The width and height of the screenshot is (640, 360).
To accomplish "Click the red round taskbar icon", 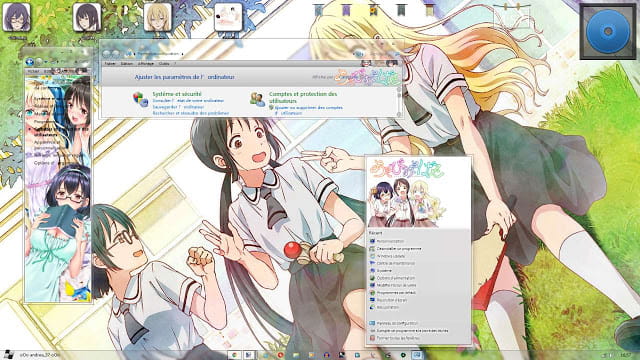I will coord(280,355).
